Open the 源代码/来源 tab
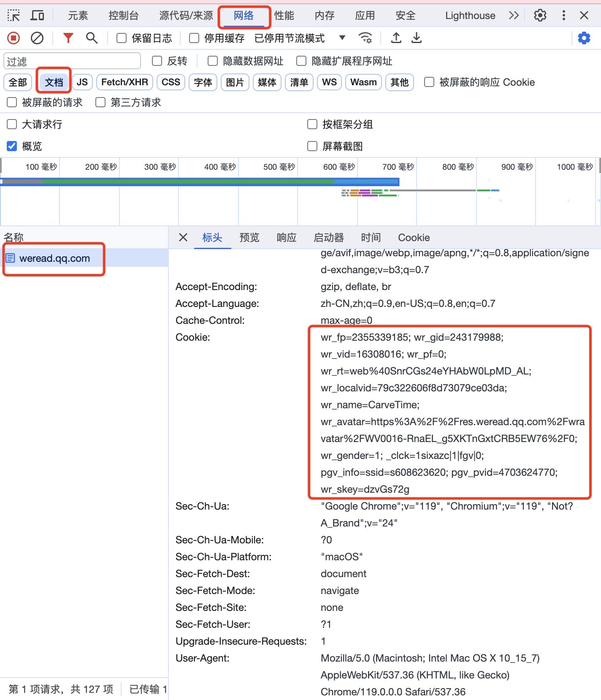The image size is (601, 700). point(186,16)
